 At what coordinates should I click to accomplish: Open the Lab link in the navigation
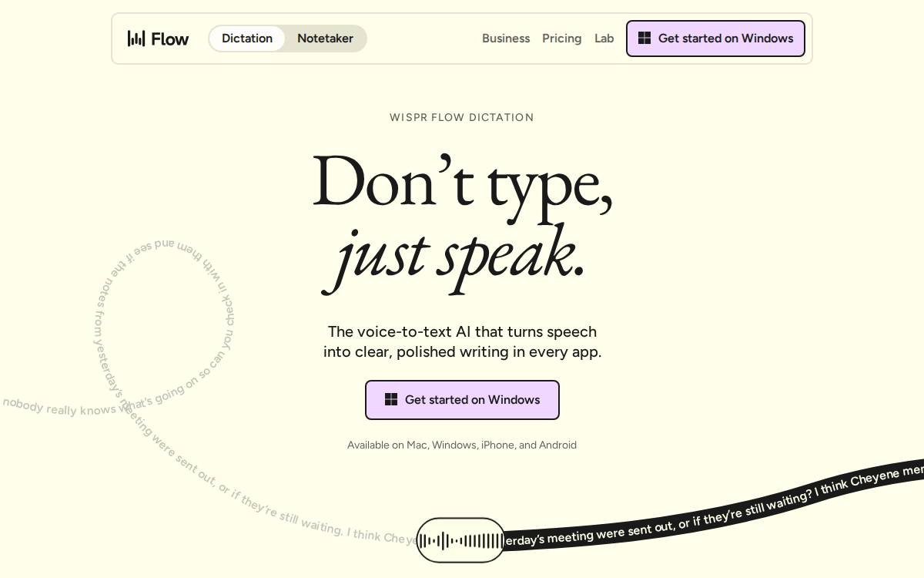[604, 39]
